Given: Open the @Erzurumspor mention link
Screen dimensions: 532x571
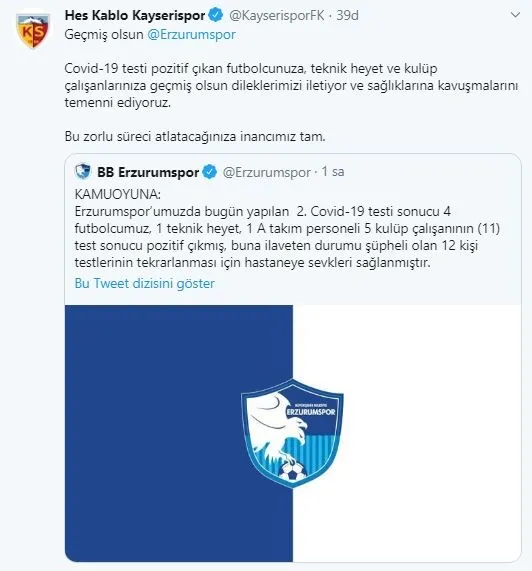Looking at the screenshot, I should (192, 35).
